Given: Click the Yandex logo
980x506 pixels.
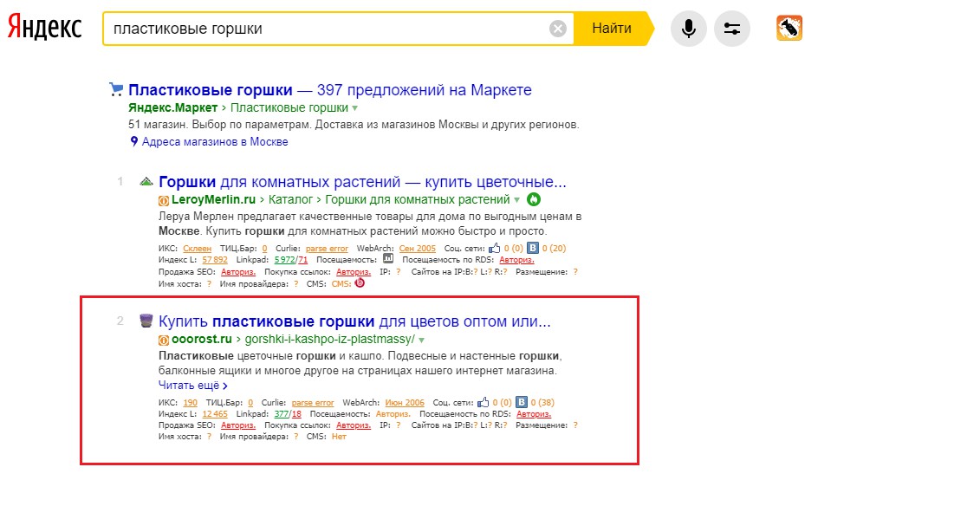Looking at the screenshot, I should [x=45, y=28].
